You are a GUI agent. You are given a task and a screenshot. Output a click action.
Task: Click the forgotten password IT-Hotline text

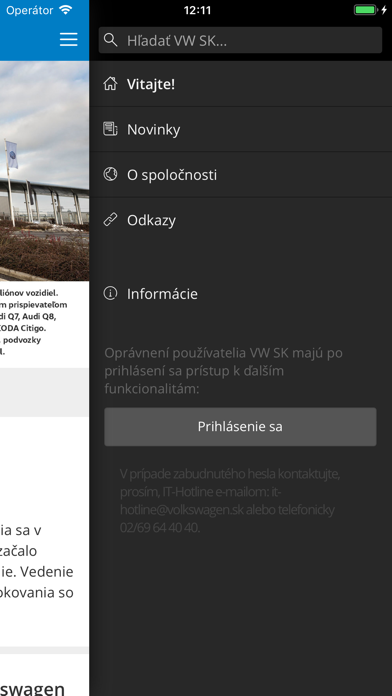pyautogui.click(x=230, y=501)
